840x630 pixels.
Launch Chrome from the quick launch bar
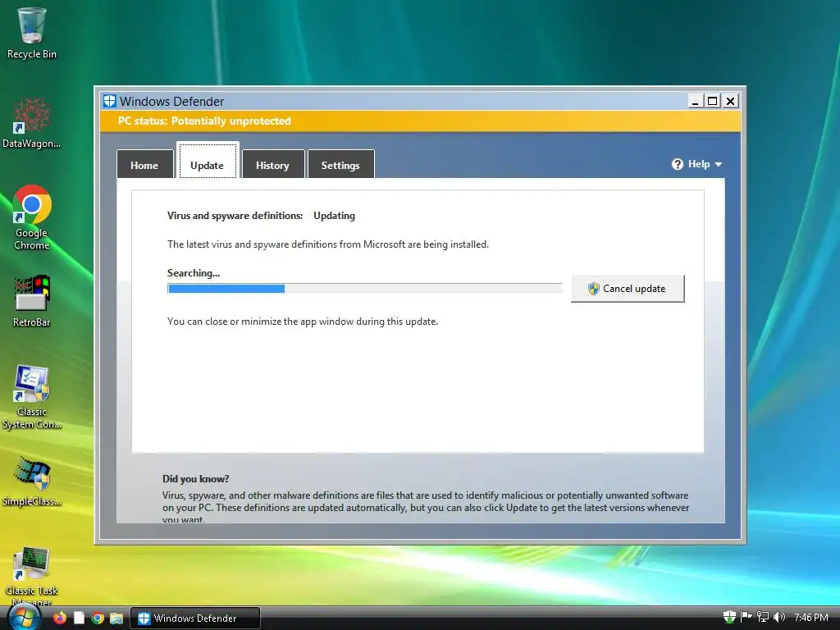point(98,619)
